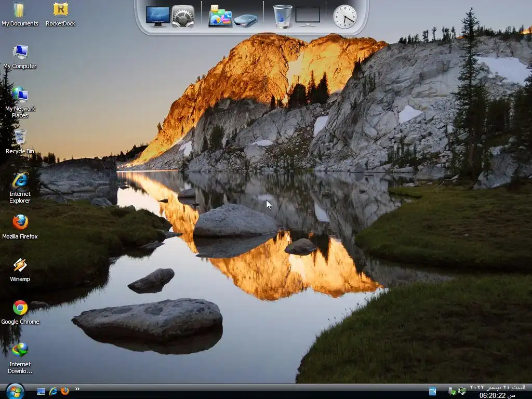Open the Internet Download Manager desktop shortcut
532x399 pixels.
click(x=20, y=358)
